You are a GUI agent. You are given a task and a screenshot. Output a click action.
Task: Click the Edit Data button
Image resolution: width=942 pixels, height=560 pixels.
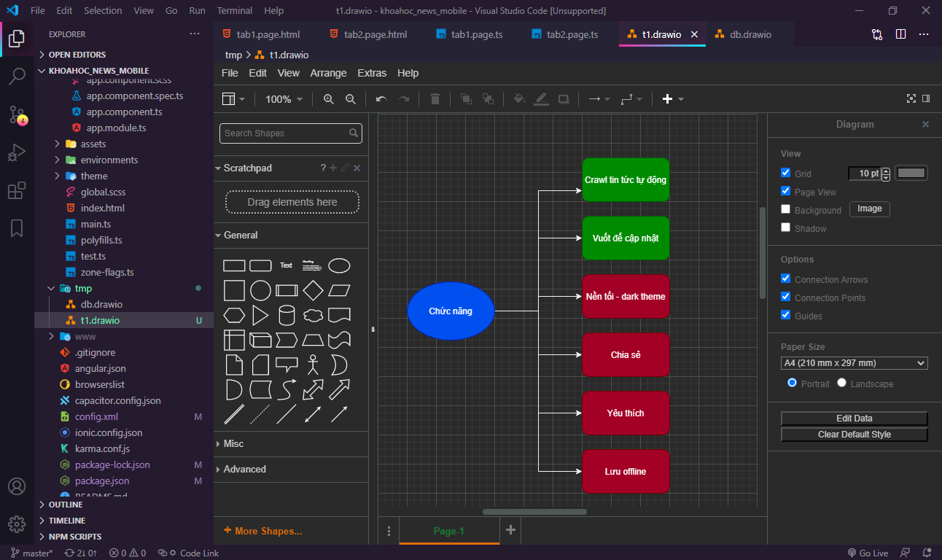(x=855, y=419)
